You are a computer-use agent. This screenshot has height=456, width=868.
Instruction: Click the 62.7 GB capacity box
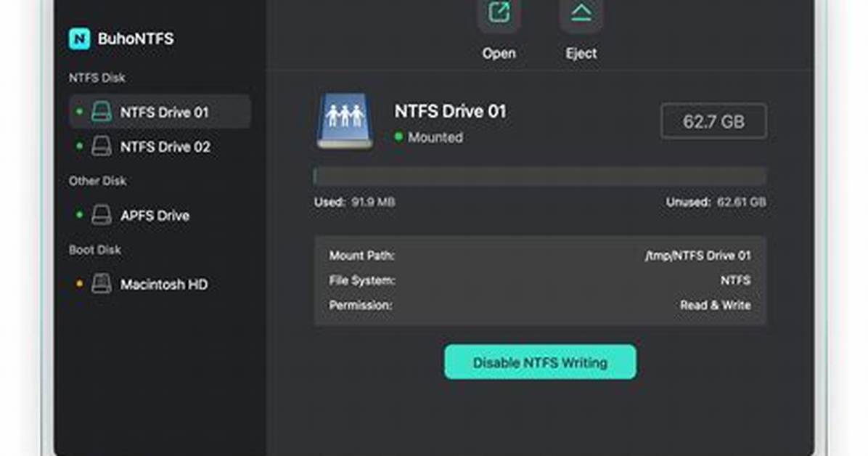713,121
